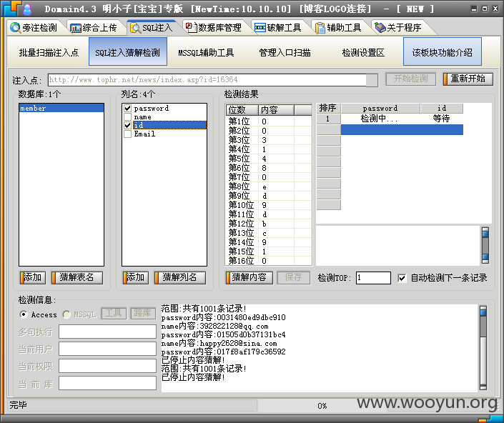Select 批量扫描注入点 sub-tab
Image resolution: width=504 pixels, height=423 pixels.
[49, 52]
